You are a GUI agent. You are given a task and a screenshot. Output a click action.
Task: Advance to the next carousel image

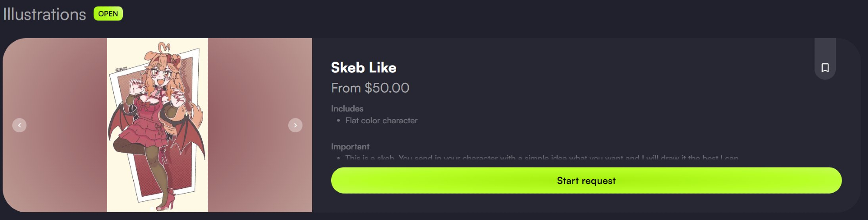point(295,125)
